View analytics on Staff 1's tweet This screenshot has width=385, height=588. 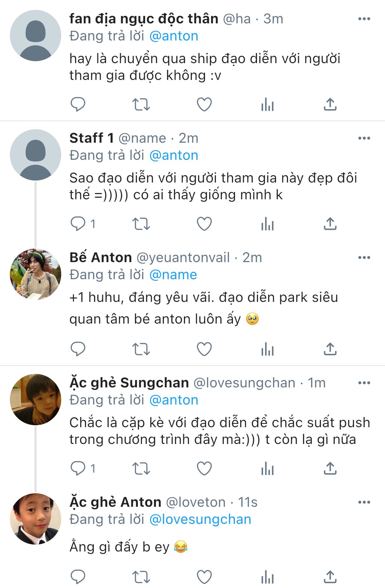[267, 224]
